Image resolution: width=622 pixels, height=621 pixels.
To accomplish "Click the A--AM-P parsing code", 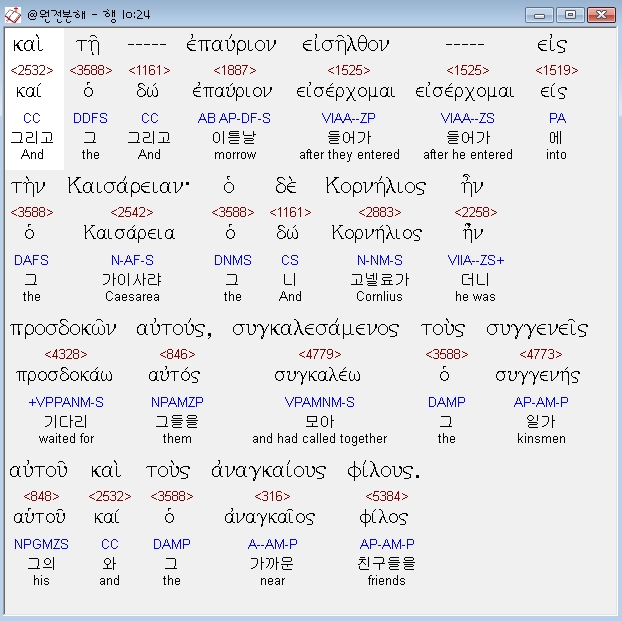I will pyautogui.click(x=273, y=544).
